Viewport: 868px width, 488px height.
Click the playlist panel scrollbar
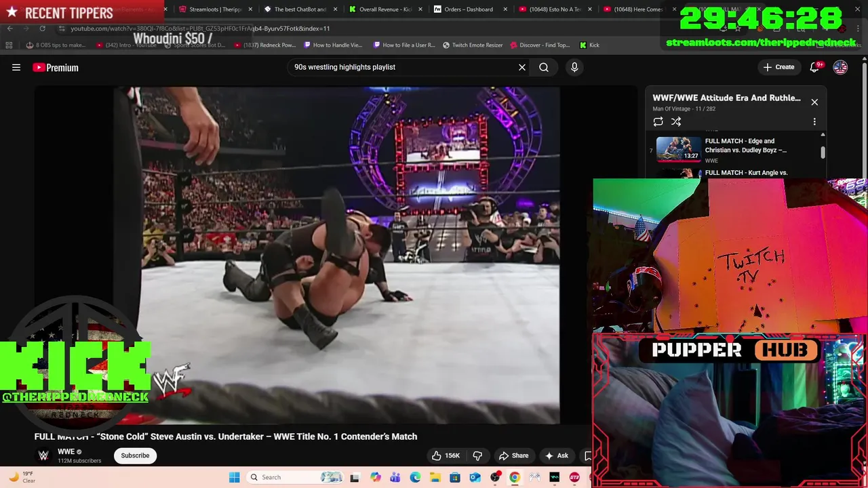coord(823,152)
